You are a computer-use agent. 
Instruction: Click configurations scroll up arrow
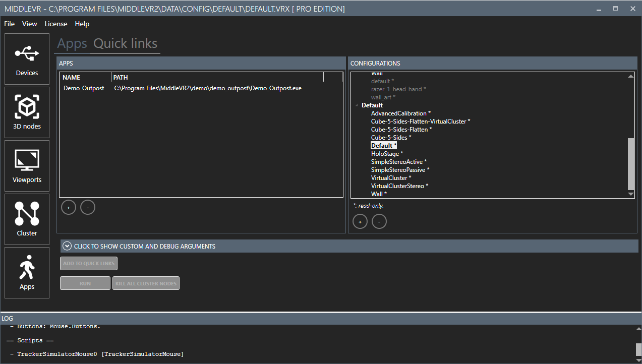[630, 76]
